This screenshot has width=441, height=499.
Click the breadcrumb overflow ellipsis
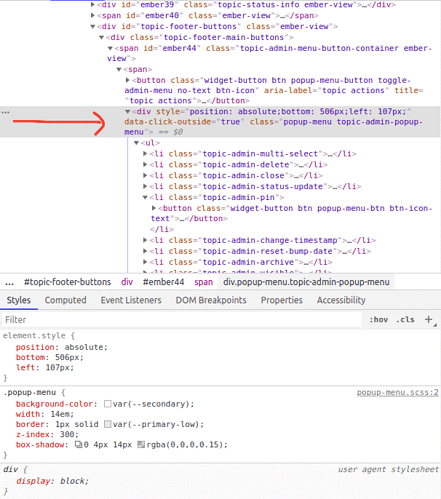10,283
